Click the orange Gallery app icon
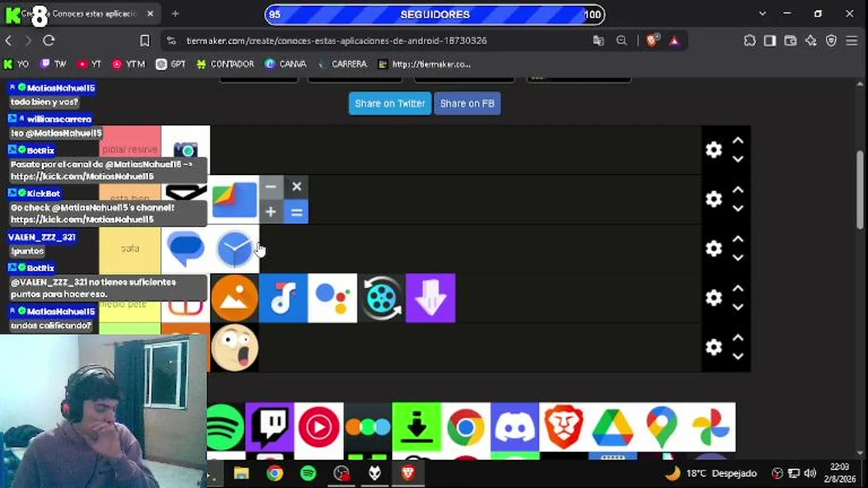868x488 pixels. tap(235, 298)
